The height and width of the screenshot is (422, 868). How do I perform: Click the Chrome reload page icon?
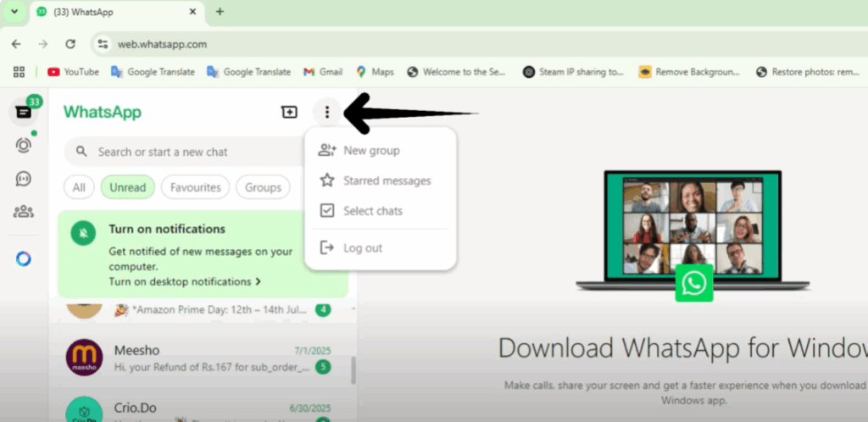tap(70, 44)
